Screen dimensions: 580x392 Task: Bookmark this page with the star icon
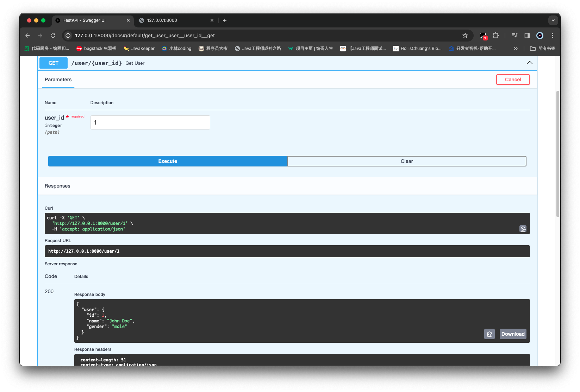[x=465, y=36]
